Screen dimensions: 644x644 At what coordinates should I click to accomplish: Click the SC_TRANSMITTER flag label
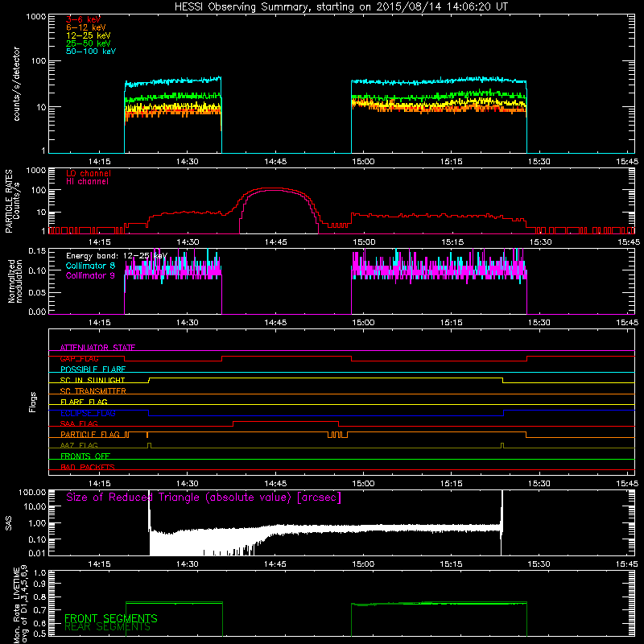[93, 391]
